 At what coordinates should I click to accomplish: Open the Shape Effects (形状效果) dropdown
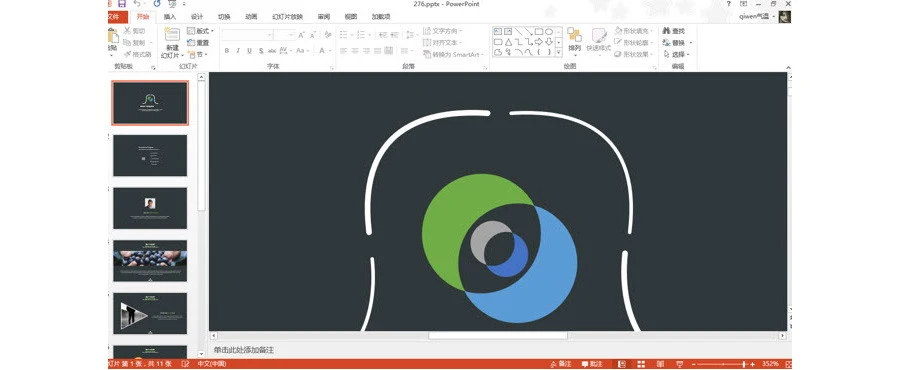click(634, 54)
